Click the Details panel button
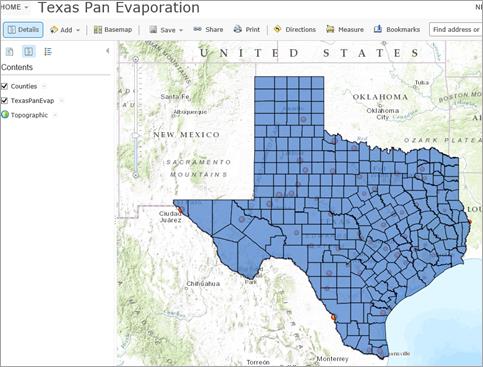The width and height of the screenshot is (483, 367). pos(23,30)
